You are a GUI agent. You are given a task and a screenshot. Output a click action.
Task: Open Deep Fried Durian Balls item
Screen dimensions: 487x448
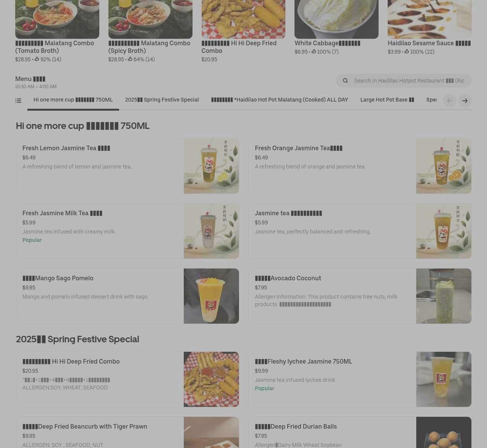click(x=360, y=432)
